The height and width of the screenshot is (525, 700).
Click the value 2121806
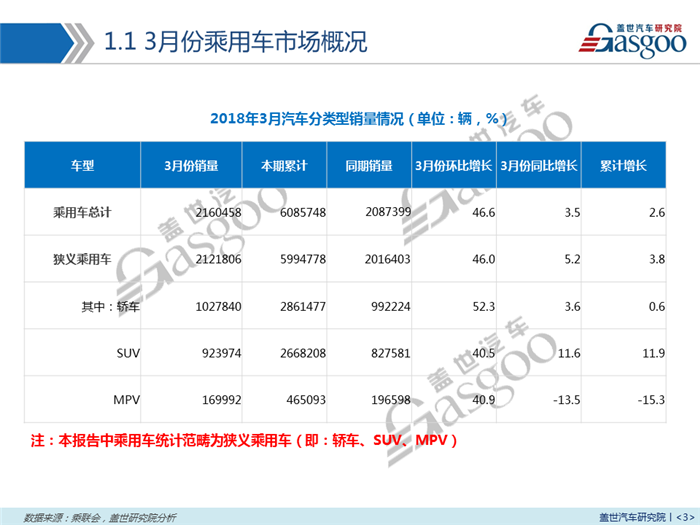[x=218, y=259]
